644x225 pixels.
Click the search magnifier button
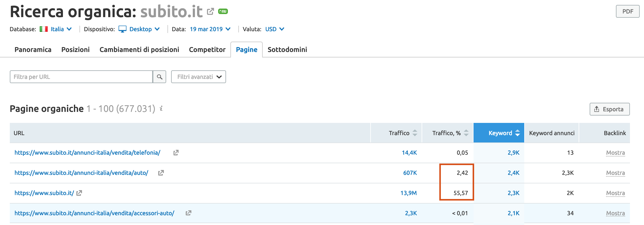pos(159,77)
